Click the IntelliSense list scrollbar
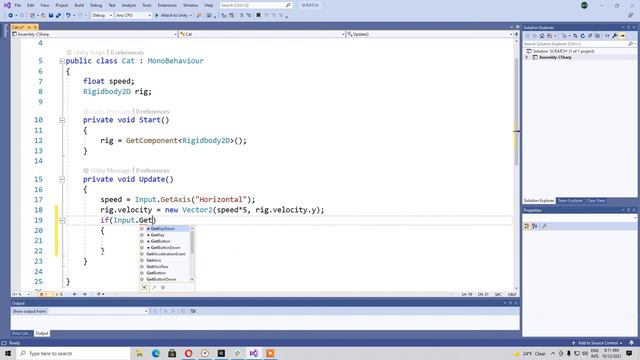Viewport: 640px width, 360px height. (192, 253)
